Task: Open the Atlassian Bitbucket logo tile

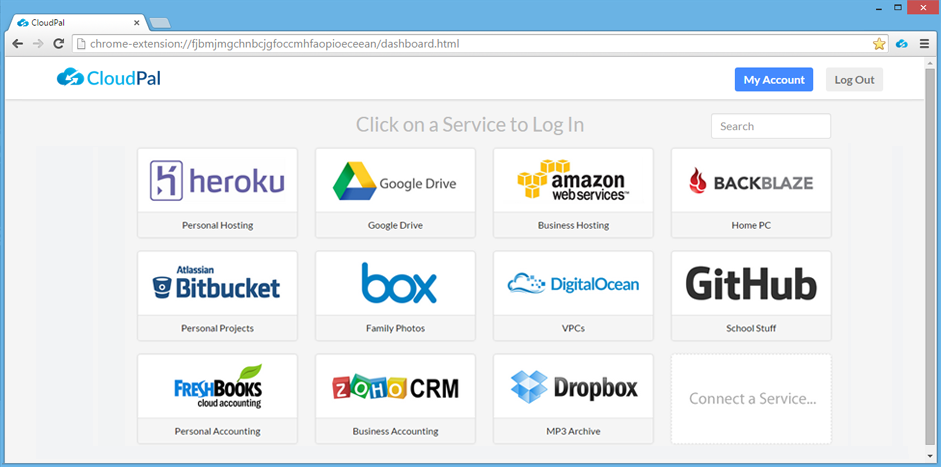Action: coord(216,282)
